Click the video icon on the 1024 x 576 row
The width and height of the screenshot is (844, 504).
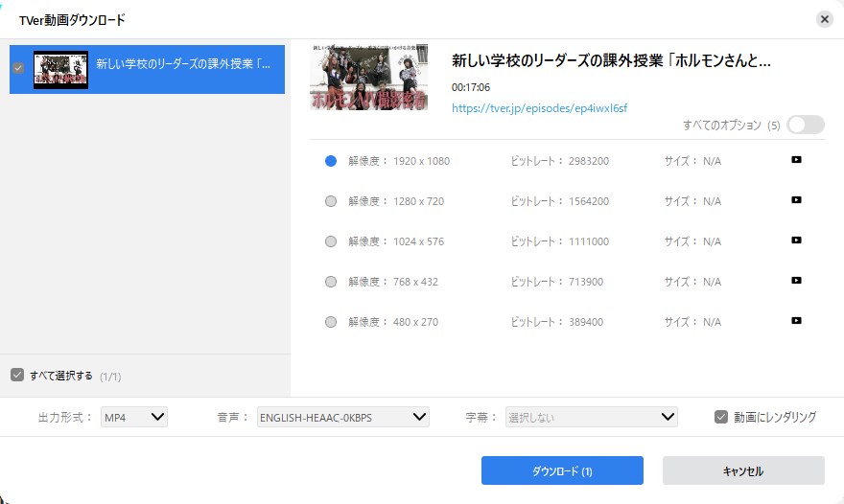(796, 241)
